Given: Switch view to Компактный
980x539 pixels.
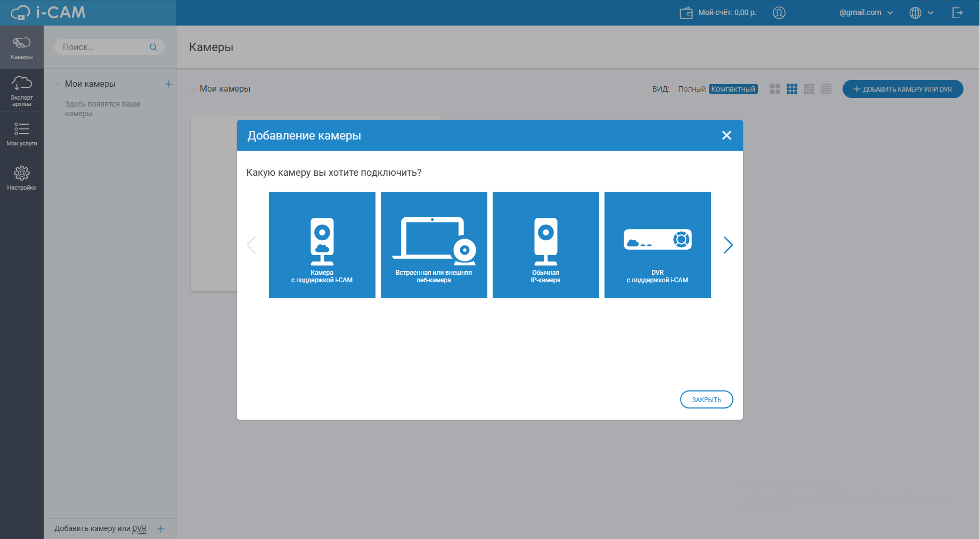Looking at the screenshot, I should pos(733,89).
